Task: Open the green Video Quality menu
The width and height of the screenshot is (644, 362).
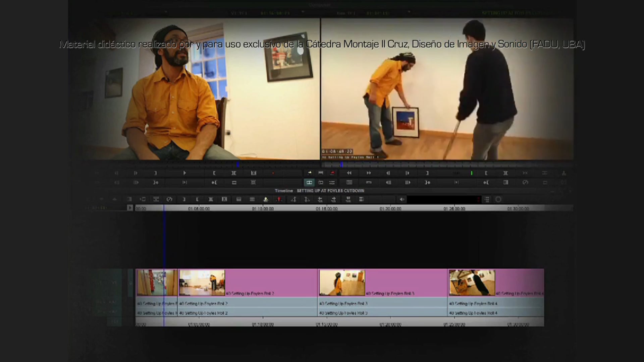Action: (x=471, y=173)
